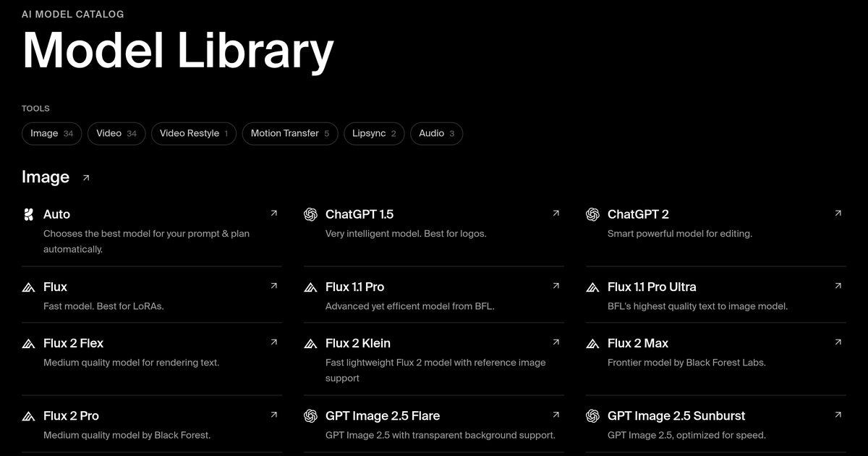
Task: Open the GPT Image 2.5 Sunburst title
Action: (x=676, y=415)
